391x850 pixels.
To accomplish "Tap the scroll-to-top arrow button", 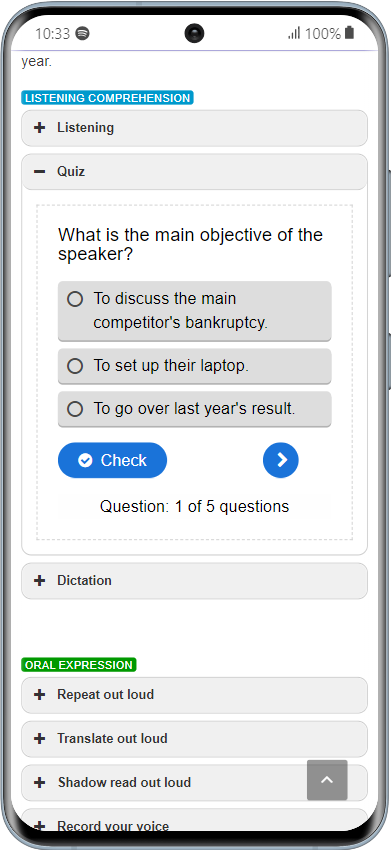I will (327, 780).
